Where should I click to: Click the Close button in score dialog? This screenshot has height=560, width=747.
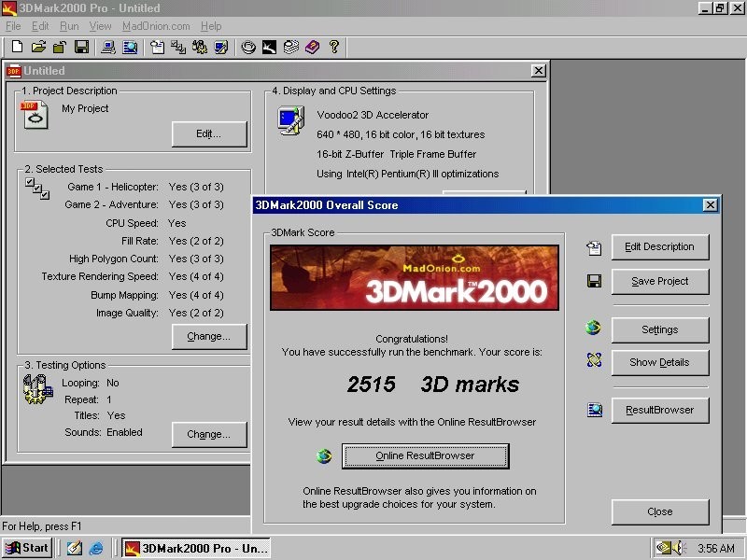[659, 511]
